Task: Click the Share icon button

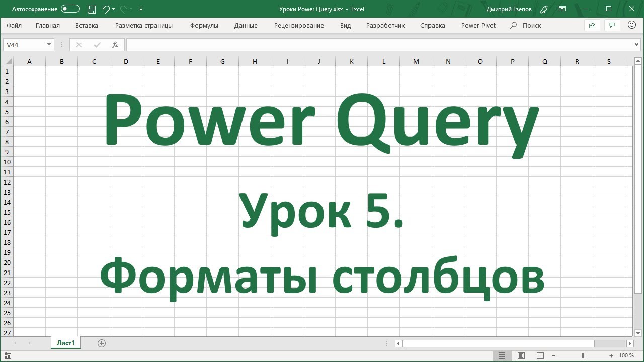Action: [x=592, y=25]
